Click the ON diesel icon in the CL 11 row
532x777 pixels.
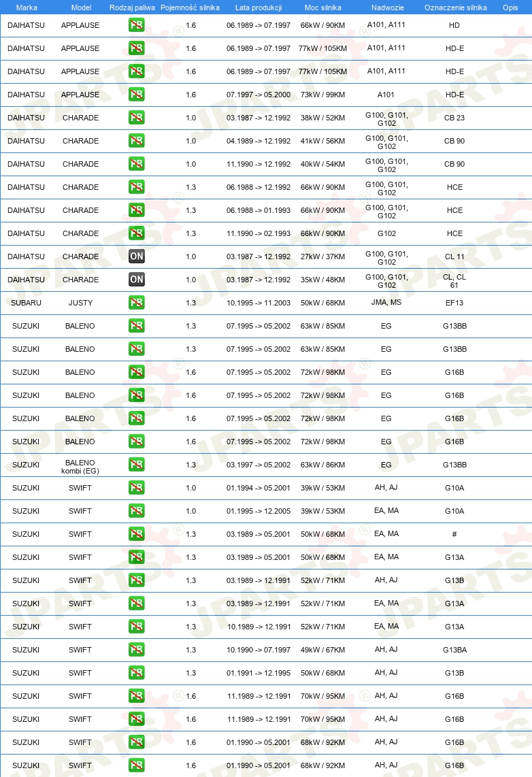(137, 257)
